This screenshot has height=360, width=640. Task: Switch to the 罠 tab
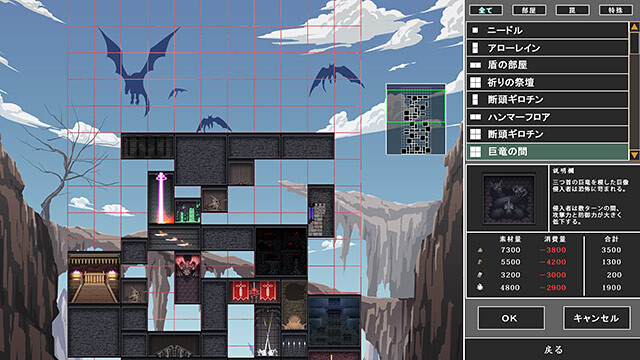572,10
